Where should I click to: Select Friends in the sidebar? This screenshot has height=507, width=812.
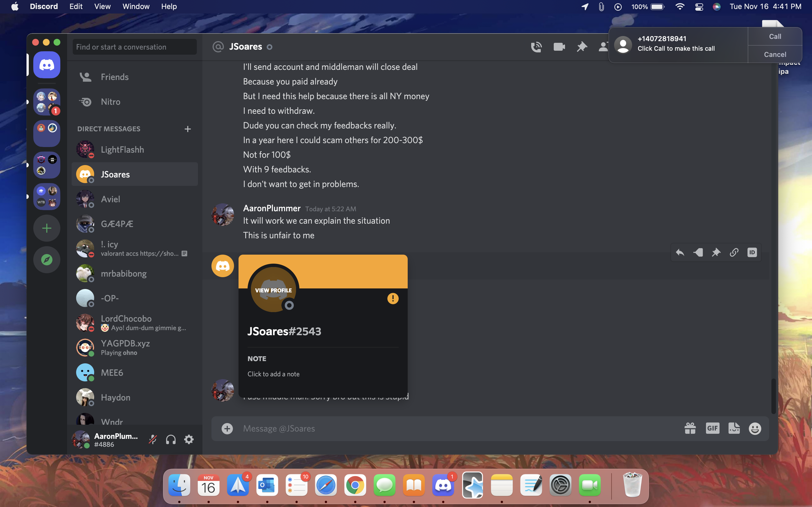115,76
